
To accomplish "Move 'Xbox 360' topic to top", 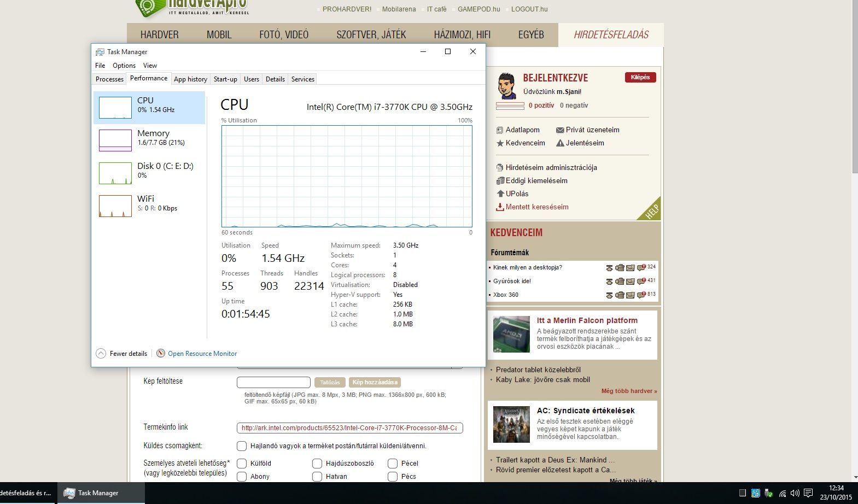I will [x=609, y=295].
